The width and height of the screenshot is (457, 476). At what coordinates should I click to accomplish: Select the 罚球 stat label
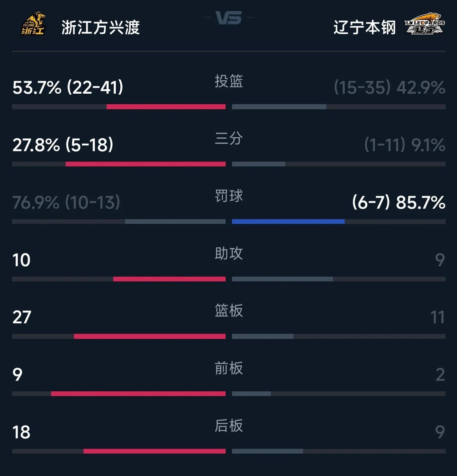(x=229, y=196)
